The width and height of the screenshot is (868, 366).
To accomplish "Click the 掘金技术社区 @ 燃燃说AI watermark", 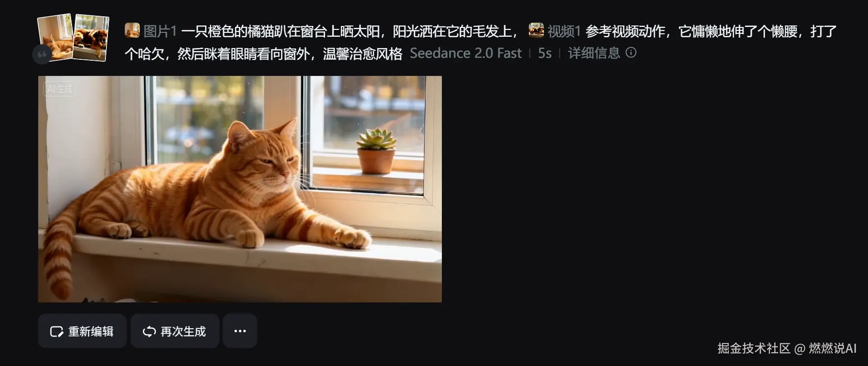I will (x=787, y=348).
